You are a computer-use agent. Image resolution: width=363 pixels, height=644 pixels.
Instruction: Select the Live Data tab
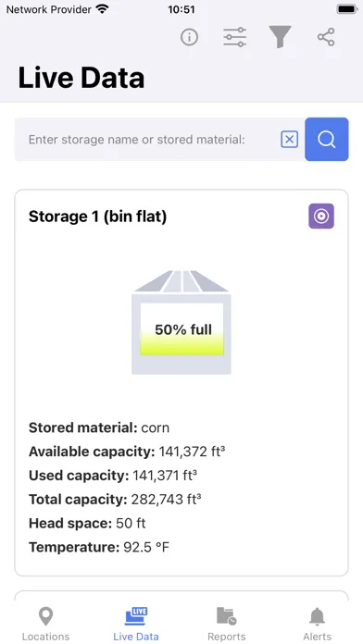tap(136, 625)
